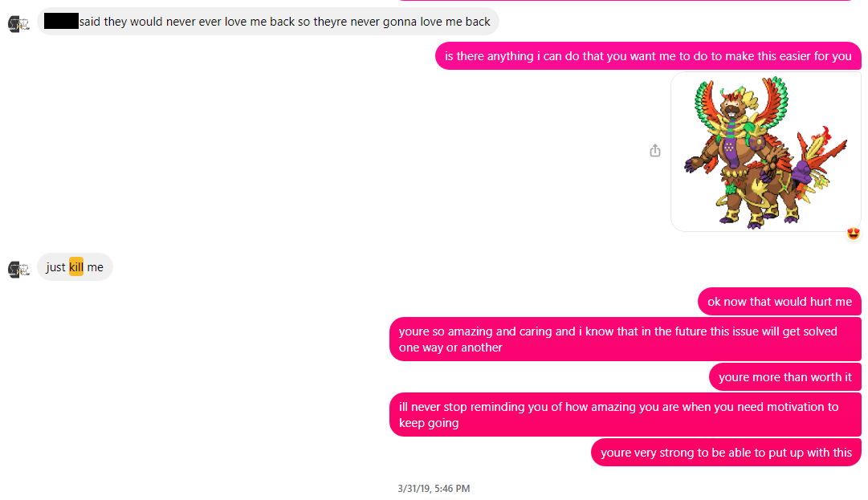Image resolution: width=868 pixels, height=500 pixels.
Task: Select the 'youre more than worth it' message
Action: click(x=785, y=376)
